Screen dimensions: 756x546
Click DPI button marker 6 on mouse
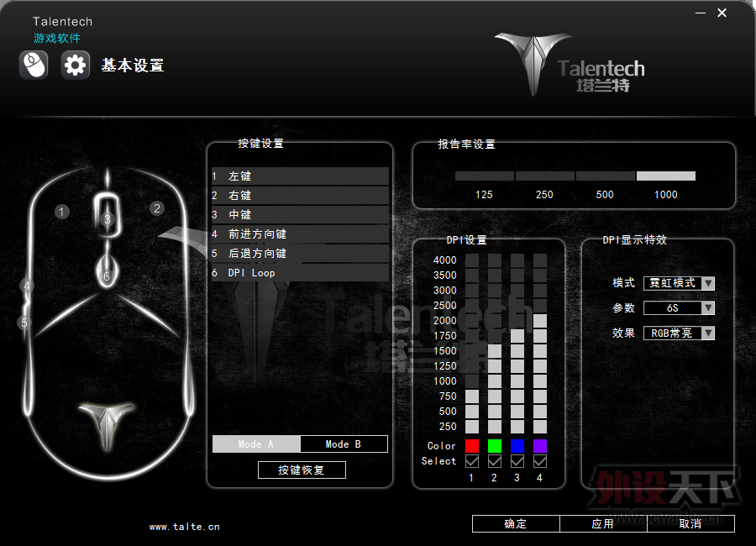pos(107,276)
